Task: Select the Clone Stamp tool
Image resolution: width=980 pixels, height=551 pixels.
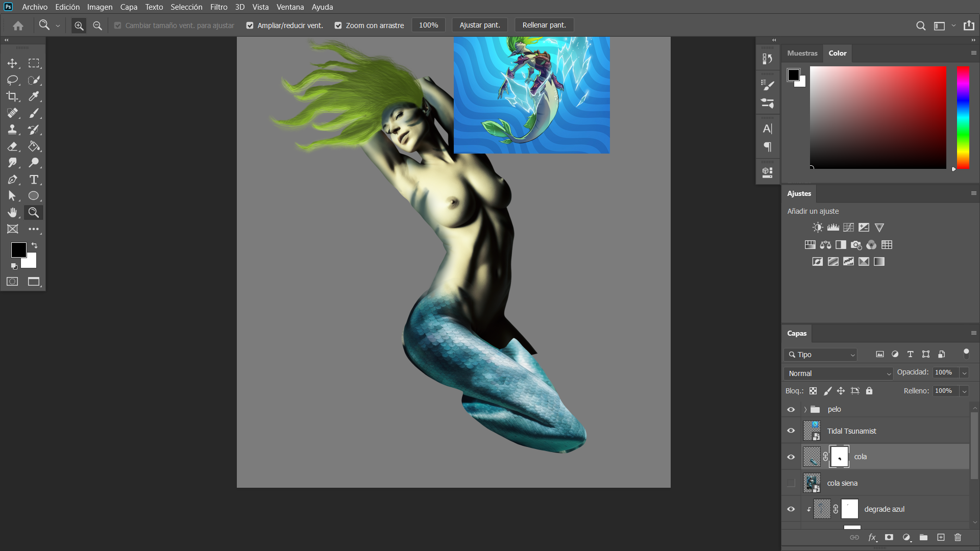Action: (12, 130)
